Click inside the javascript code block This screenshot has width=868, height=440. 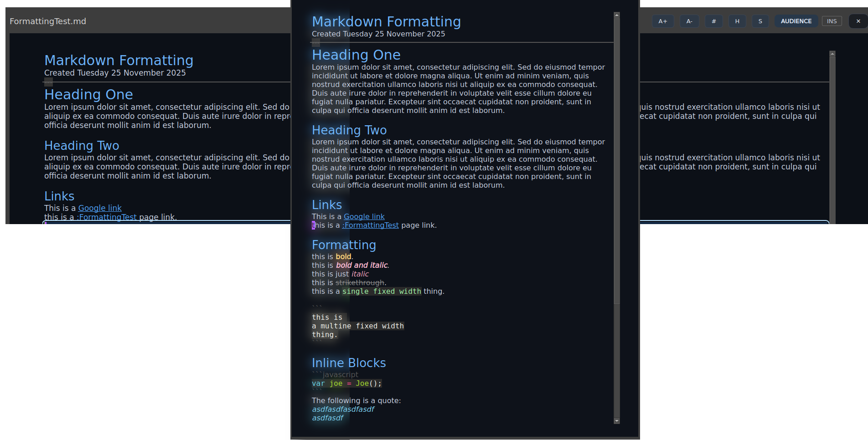pos(346,383)
